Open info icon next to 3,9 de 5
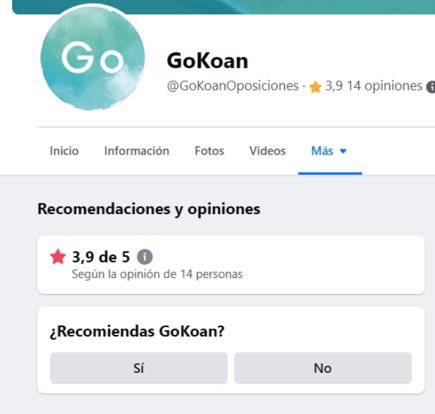435x414 pixels. (145, 257)
